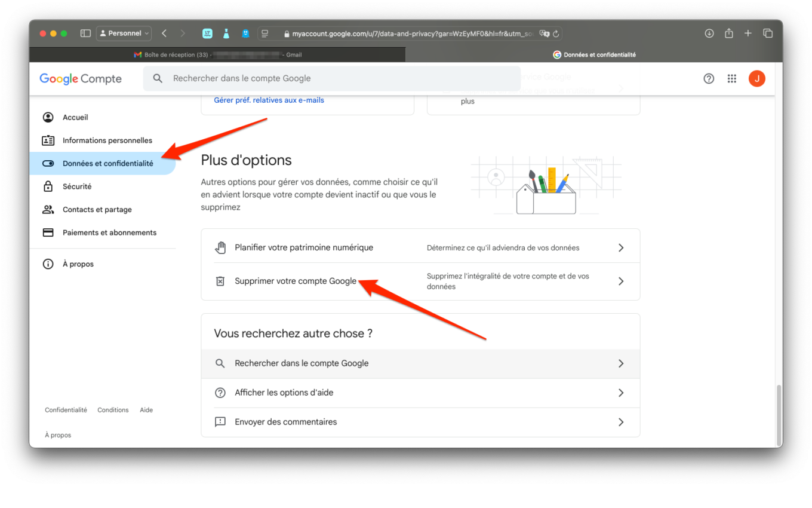Click the Plus d'options heading
The height and width of the screenshot is (508, 812).
coord(246,160)
